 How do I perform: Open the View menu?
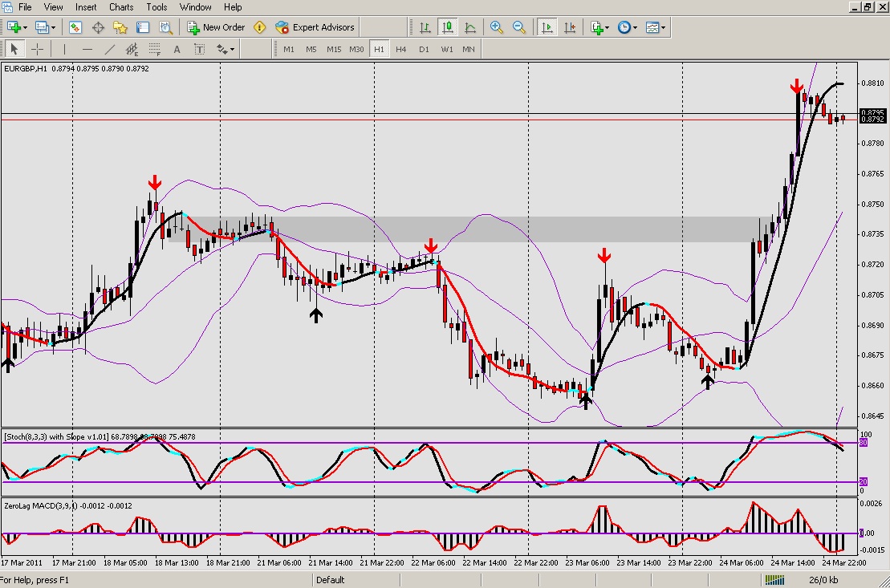53,7
